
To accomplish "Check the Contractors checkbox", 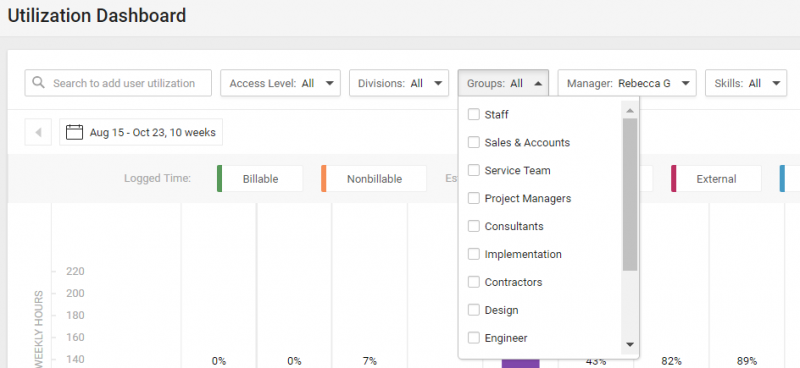I will (473, 282).
